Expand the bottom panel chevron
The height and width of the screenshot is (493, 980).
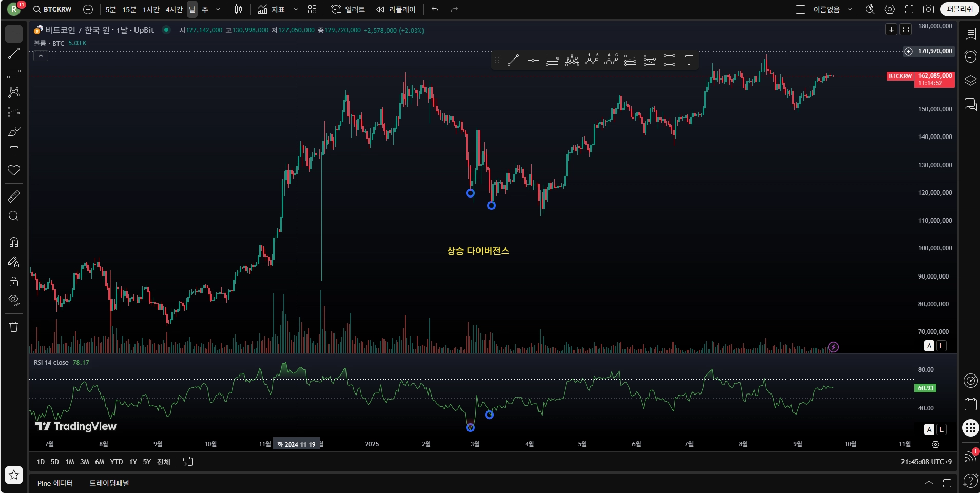tap(929, 483)
